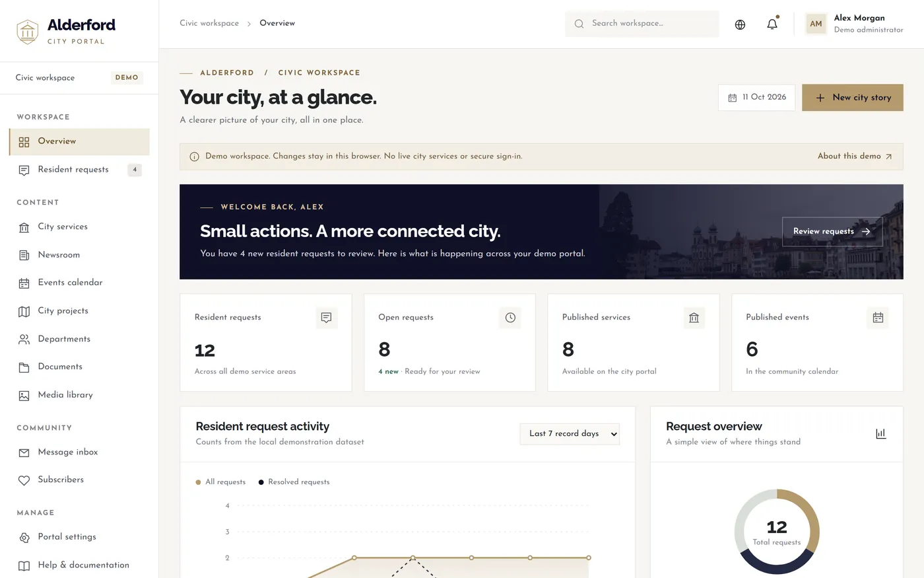Image resolution: width=924 pixels, height=578 pixels.
Task: Click the "4 new" text on Open requests card
Action: point(389,372)
